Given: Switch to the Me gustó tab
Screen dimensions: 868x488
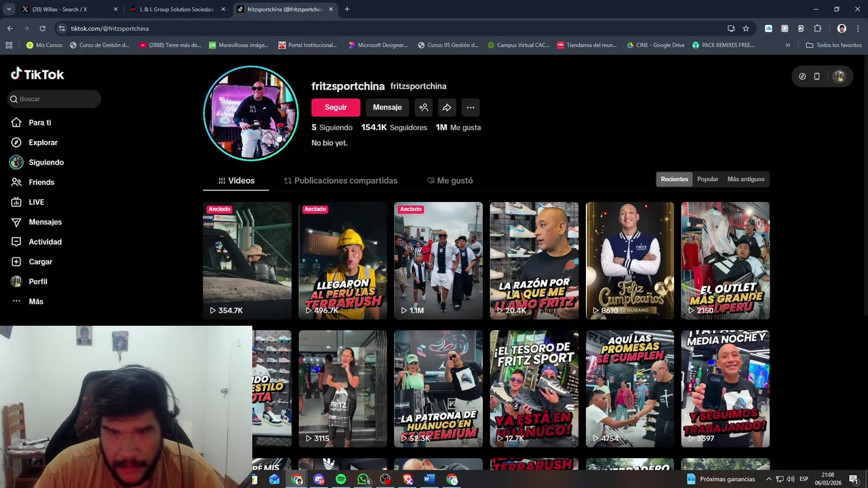Looking at the screenshot, I should (450, 181).
